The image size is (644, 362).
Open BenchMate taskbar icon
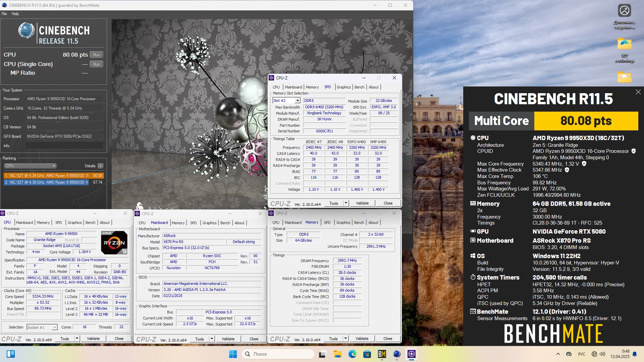click(x=382, y=354)
